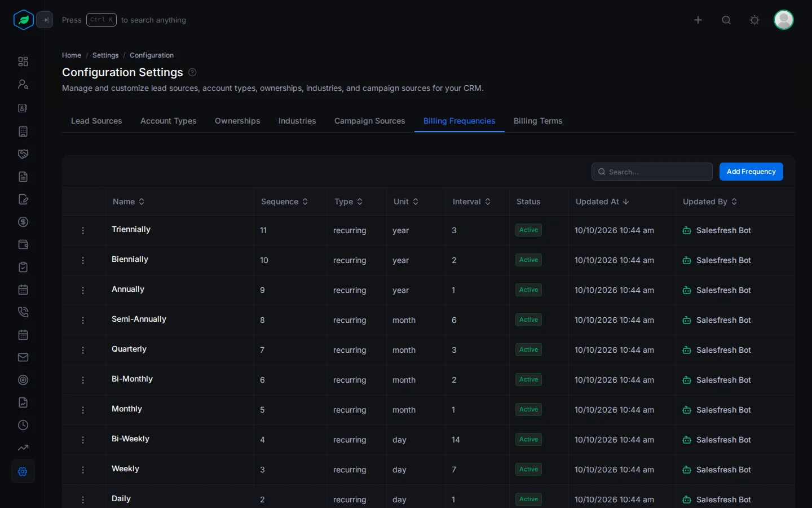Click the Active badge in Monthly row
The height and width of the screenshot is (508, 812).
[x=528, y=410]
